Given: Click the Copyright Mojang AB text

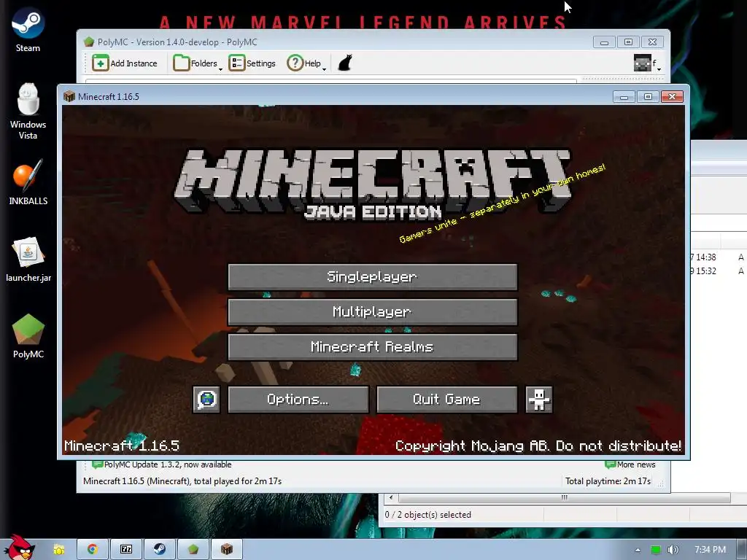Looking at the screenshot, I should click(x=538, y=446).
